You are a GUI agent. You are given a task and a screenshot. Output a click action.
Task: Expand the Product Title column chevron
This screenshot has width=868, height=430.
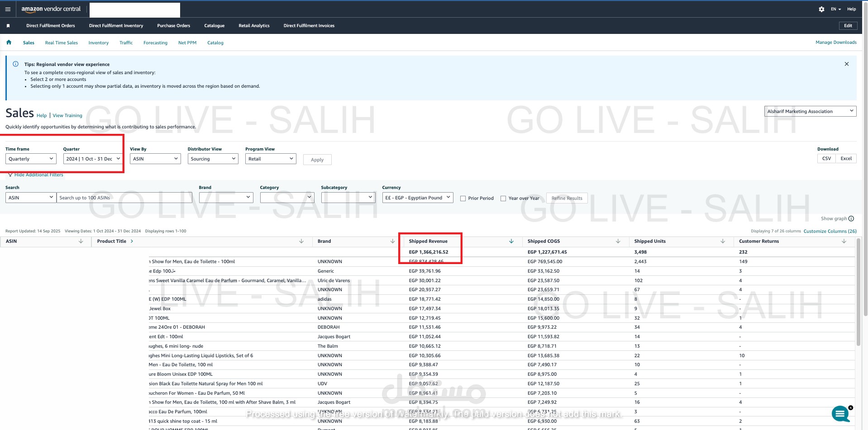pyautogui.click(x=132, y=241)
